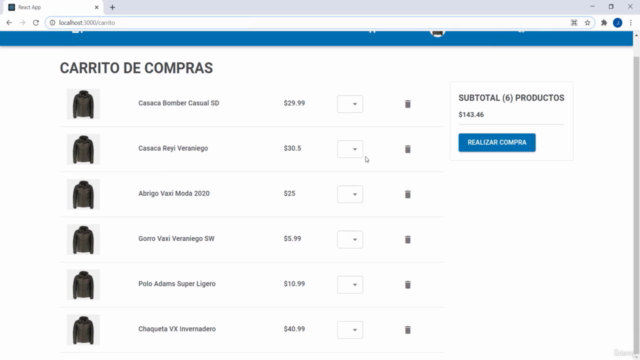Select the product name Casaca Reyi Veraniego
640x360 pixels.
click(173, 148)
